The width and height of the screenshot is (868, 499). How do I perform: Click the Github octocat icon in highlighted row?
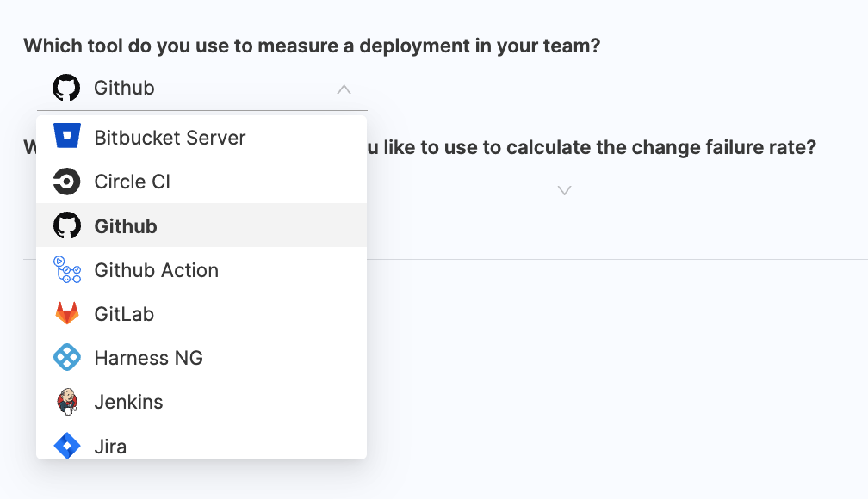tap(66, 225)
